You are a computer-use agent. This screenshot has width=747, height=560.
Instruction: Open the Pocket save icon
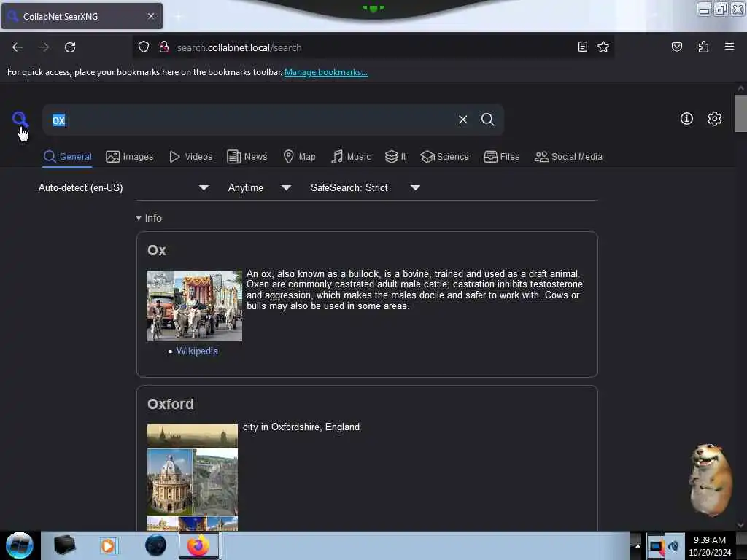point(676,47)
